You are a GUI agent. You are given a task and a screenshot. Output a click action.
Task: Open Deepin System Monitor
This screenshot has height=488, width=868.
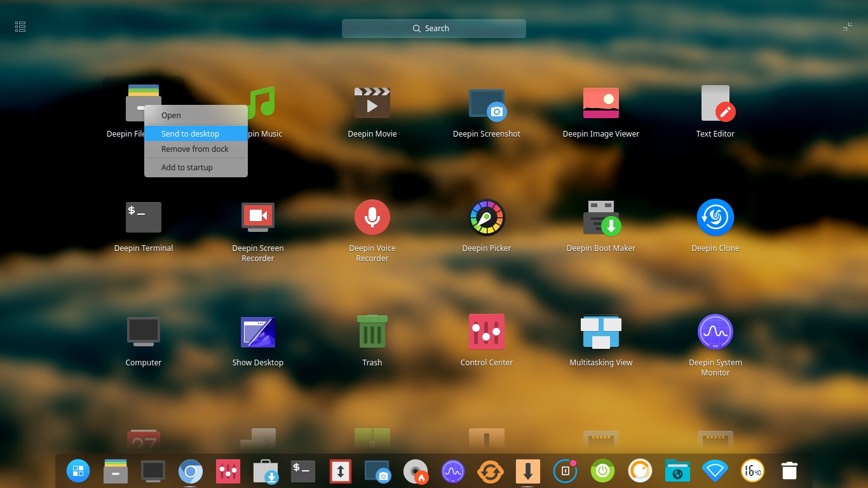pyautogui.click(x=715, y=331)
